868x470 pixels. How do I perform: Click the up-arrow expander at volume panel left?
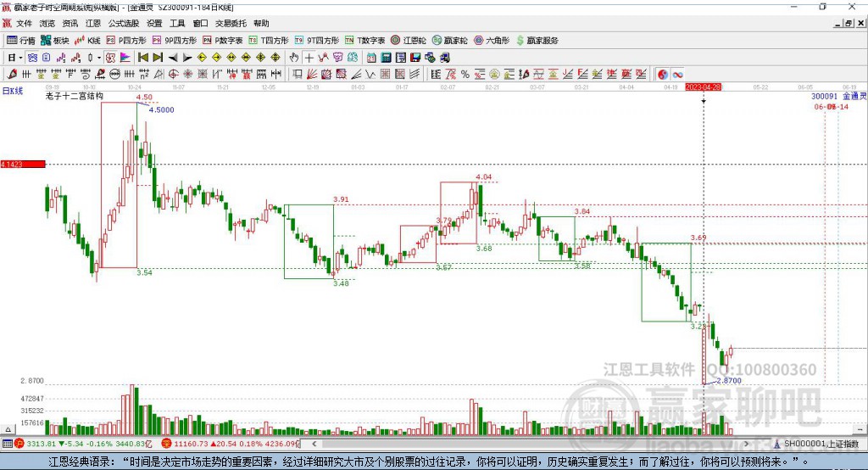8,429
